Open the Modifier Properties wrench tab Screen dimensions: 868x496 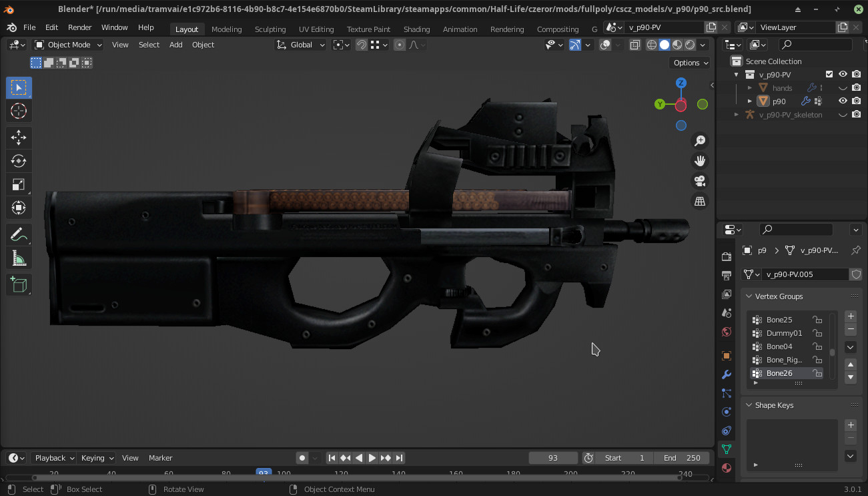[x=726, y=375]
